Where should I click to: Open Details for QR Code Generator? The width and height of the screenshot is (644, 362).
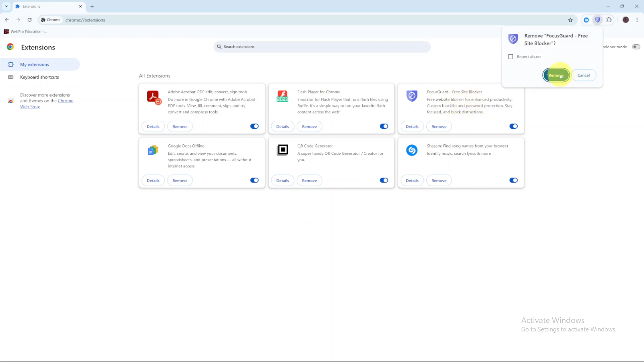tap(283, 181)
